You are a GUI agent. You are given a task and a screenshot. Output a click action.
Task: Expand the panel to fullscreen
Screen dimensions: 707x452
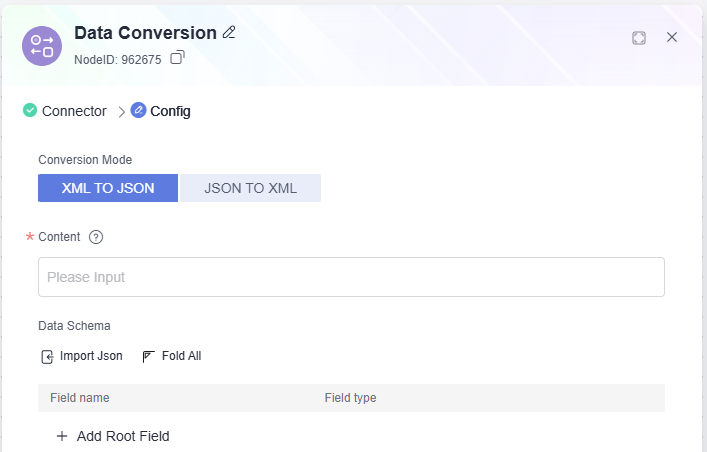pyautogui.click(x=639, y=38)
